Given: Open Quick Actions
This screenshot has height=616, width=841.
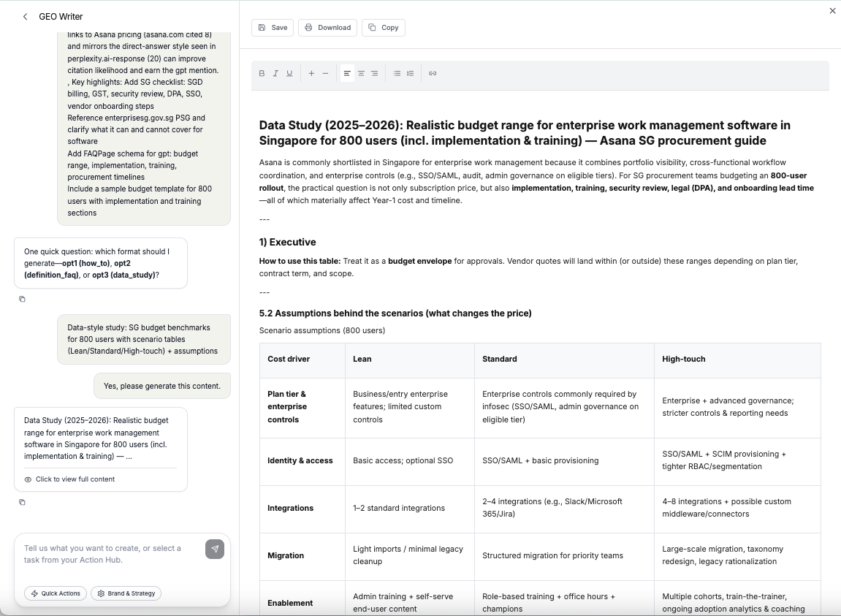Looking at the screenshot, I should pos(56,593).
